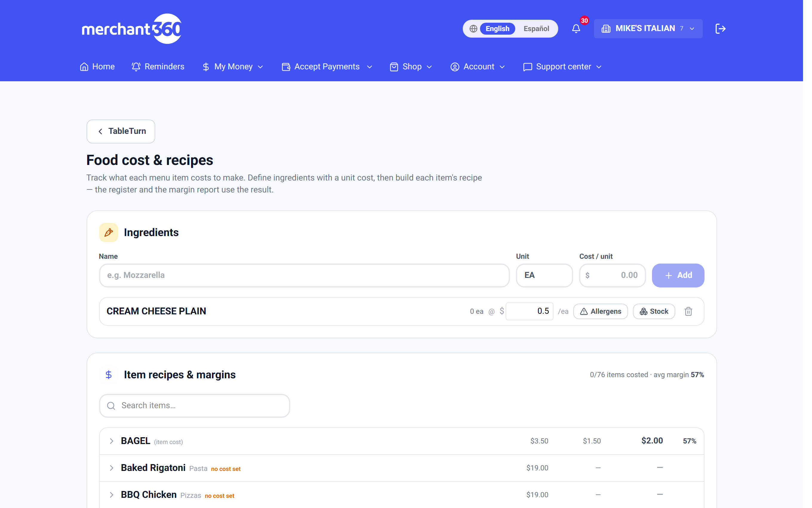Viewport: 812px width, 508px height.
Task: Click the merchant360 logo
Action: coord(132,29)
